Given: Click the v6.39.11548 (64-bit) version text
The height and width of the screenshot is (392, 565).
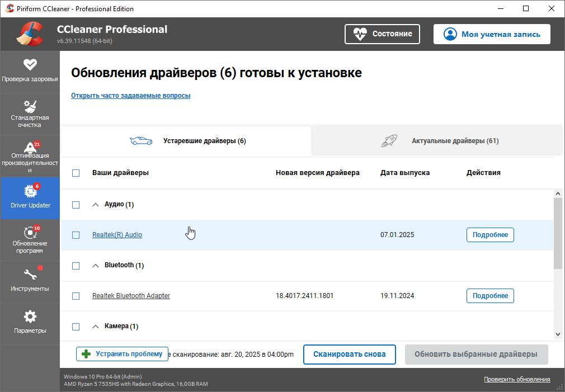Looking at the screenshot, I should coord(84,41).
